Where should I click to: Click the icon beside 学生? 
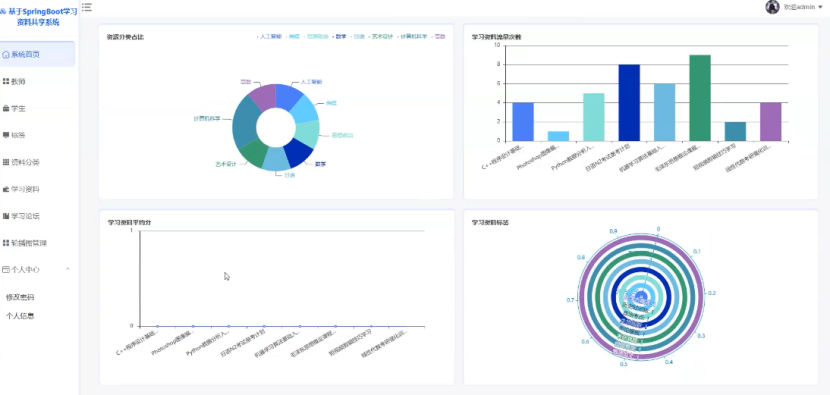tap(6, 109)
